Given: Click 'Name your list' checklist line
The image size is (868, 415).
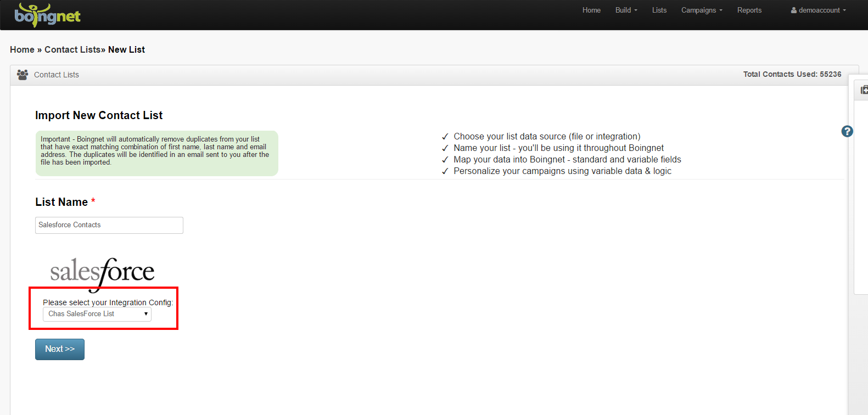Looking at the screenshot, I should [558, 148].
